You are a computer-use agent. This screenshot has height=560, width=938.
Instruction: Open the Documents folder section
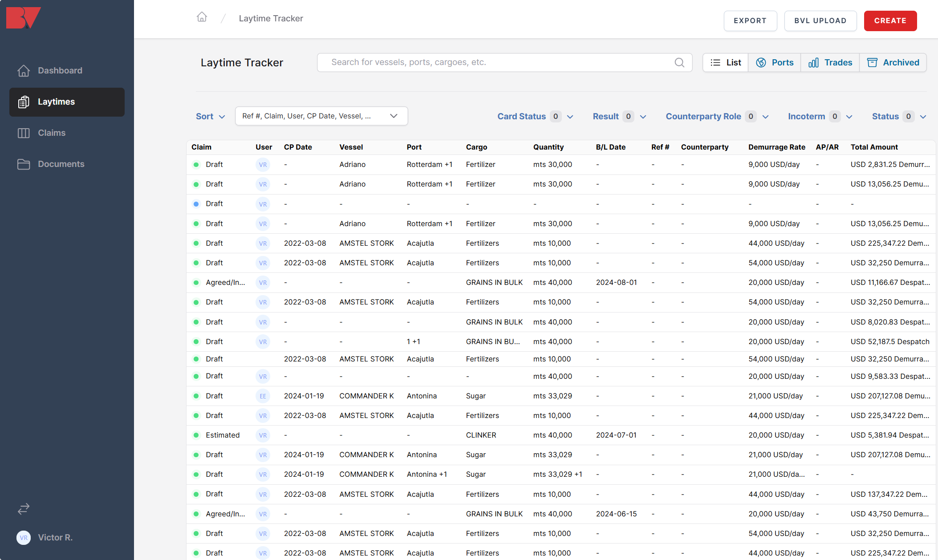61,164
